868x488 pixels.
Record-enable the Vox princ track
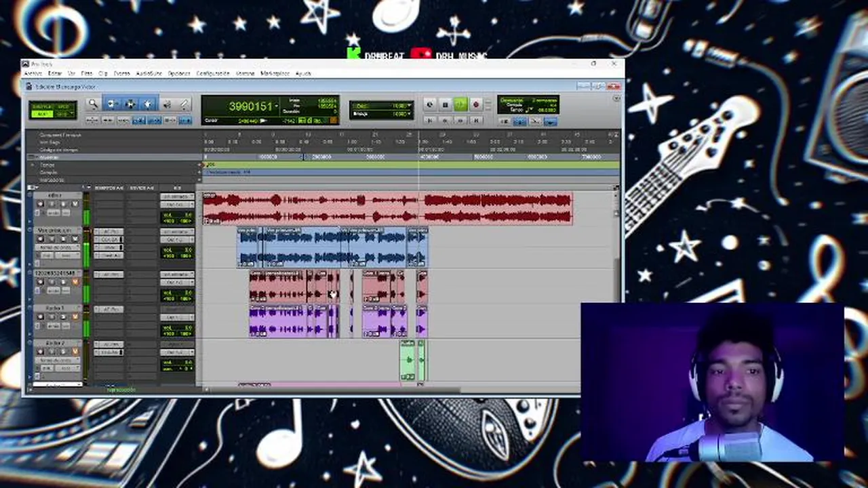pyautogui.click(x=40, y=239)
